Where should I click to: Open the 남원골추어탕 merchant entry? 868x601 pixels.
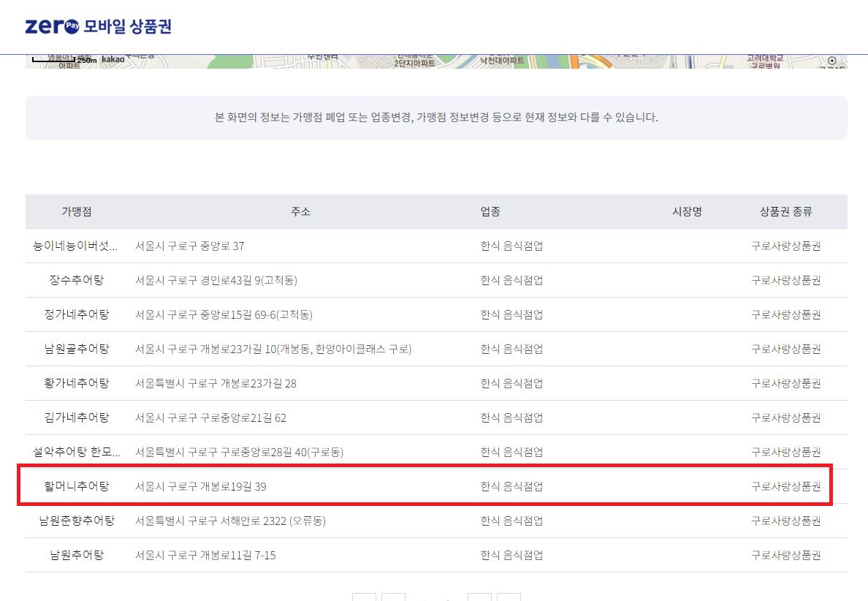77,349
